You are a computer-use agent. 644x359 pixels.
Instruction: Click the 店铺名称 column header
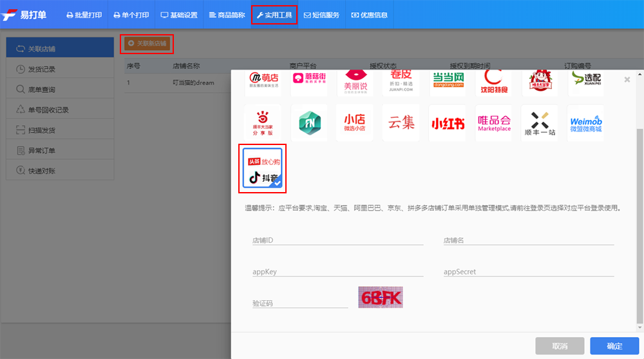[186, 66]
